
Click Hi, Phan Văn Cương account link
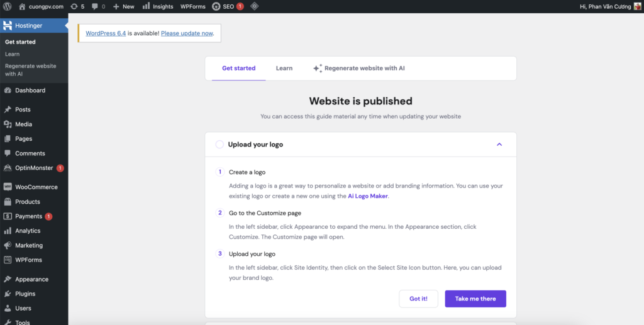pyautogui.click(x=606, y=6)
